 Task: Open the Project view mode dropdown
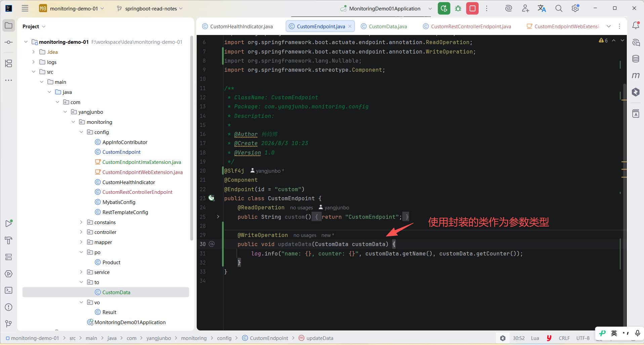pyautogui.click(x=34, y=26)
